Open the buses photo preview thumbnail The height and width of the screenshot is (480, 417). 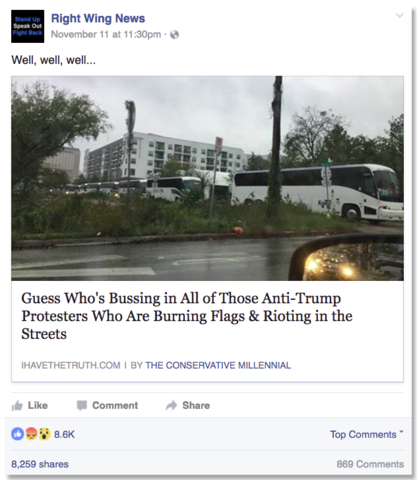tap(207, 178)
